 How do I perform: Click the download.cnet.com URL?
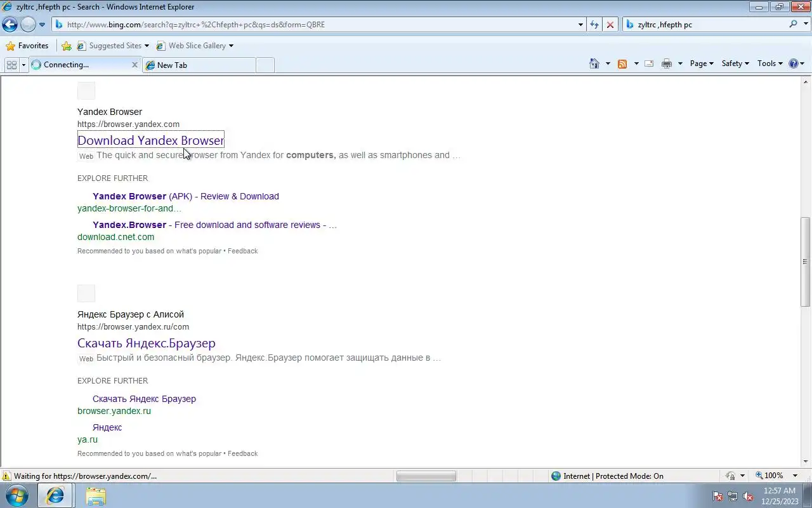tap(115, 237)
